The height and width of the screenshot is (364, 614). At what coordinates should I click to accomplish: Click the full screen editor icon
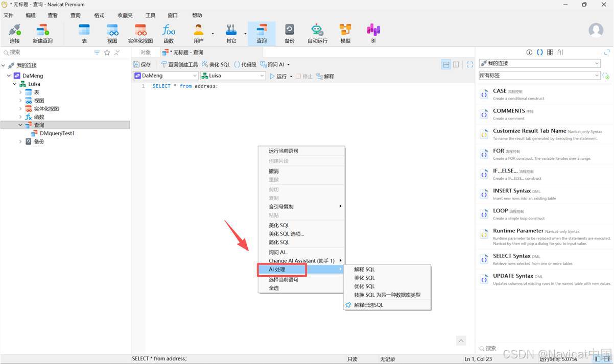point(470,64)
